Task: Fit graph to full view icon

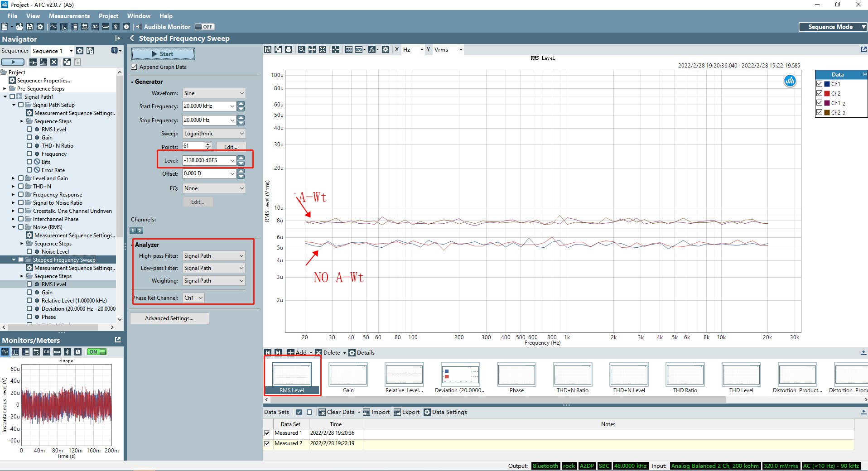Action: coord(323,49)
